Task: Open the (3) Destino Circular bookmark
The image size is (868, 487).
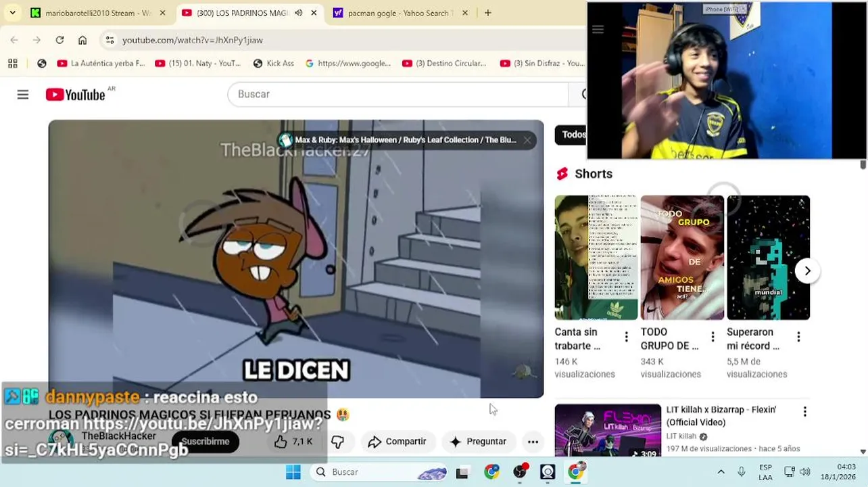Action: coord(445,63)
